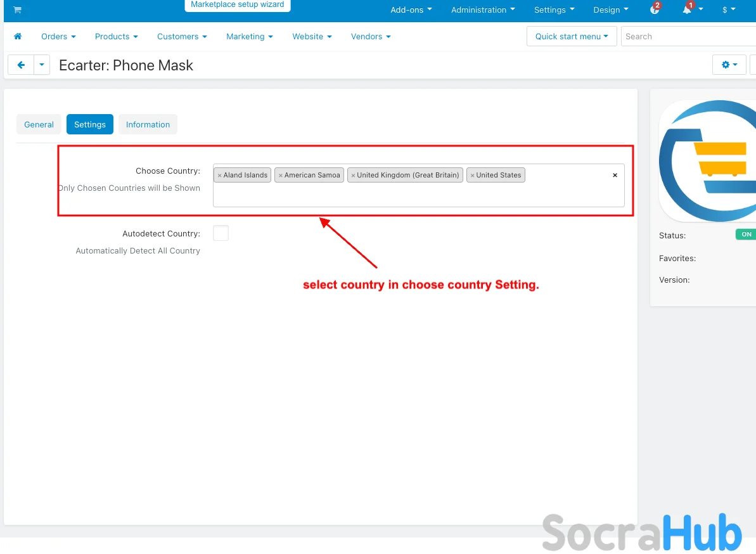Click the Ecarter: Phone Mask title
Image resolution: width=756 pixels, height=554 pixels.
coord(126,65)
